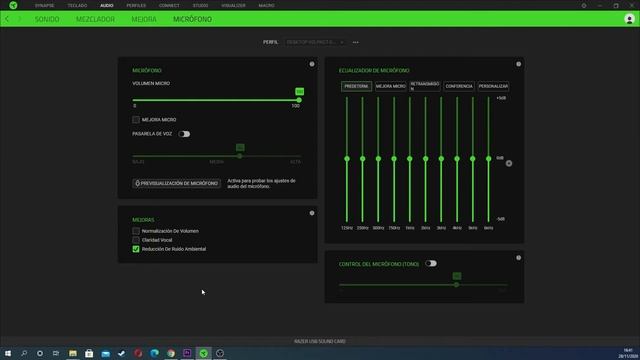Open the user account avatar

pos(629,19)
